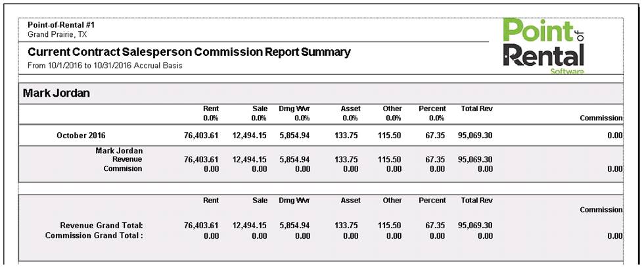Screen dimensions: 644x267
Task: Click the Total Rev value 95,069.30 for October
Action: pos(475,135)
